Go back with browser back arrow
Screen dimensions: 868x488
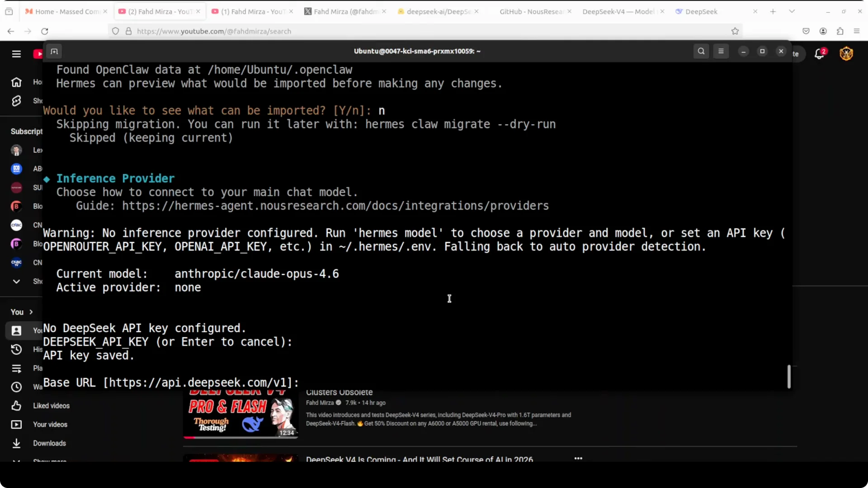coord(11,31)
